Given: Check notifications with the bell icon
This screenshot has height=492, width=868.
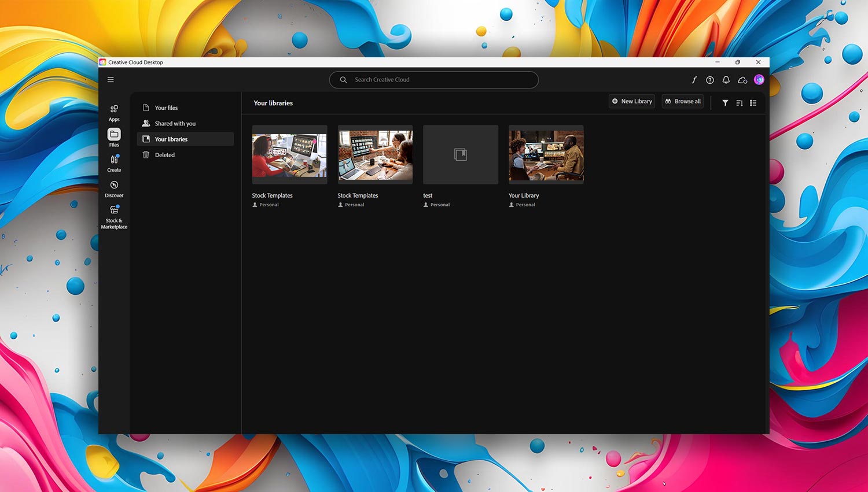Looking at the screenshot, I should pos(726,80).
